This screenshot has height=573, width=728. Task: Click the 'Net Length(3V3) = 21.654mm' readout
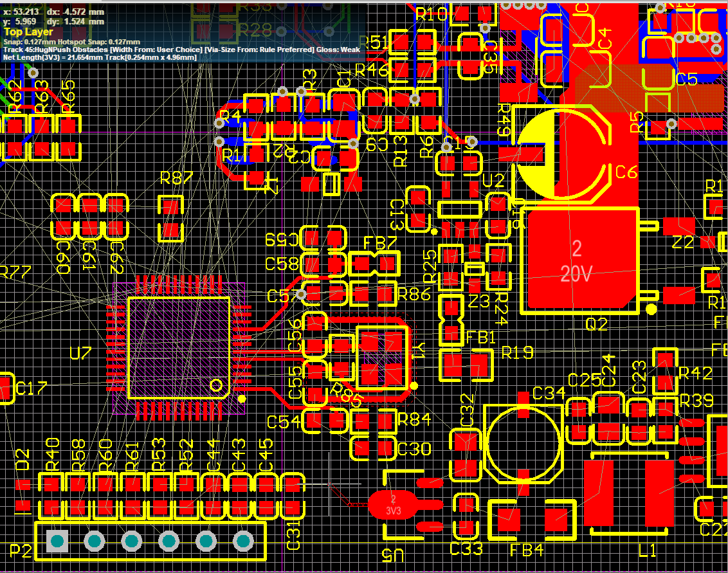(x=99, y=58)
